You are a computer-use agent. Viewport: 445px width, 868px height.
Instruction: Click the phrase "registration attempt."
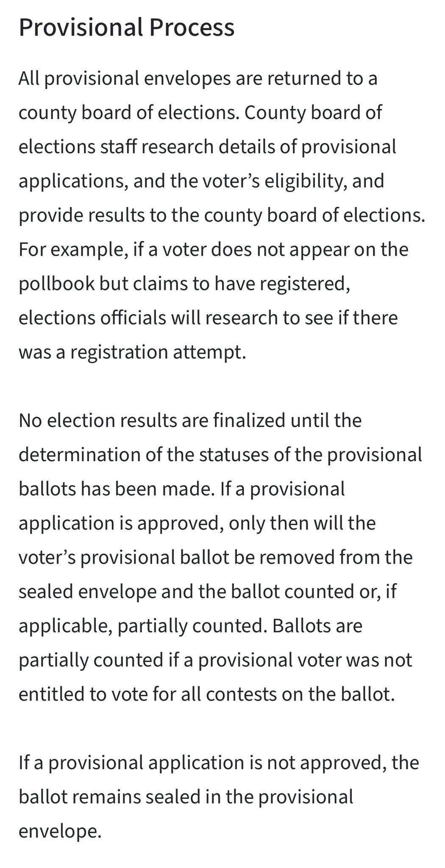click(x=158, y=352)
